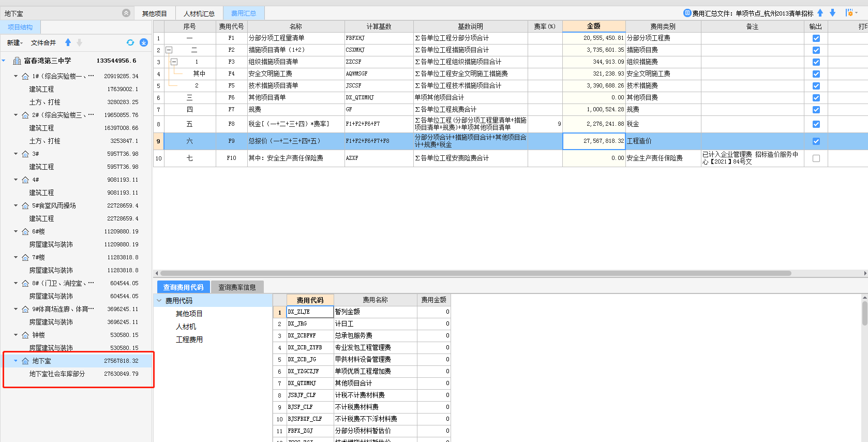
Task: Check 输出 for 安全生产责任保险费 row
Action: coord(816,158)
